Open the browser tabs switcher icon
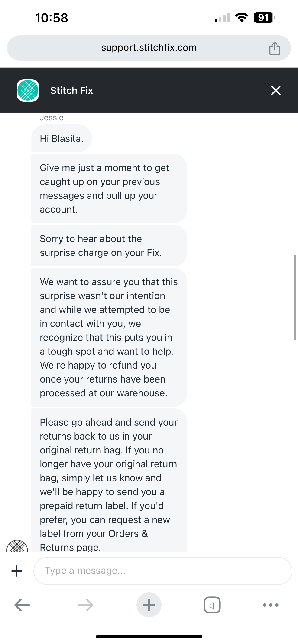 (x=212, y=605)
